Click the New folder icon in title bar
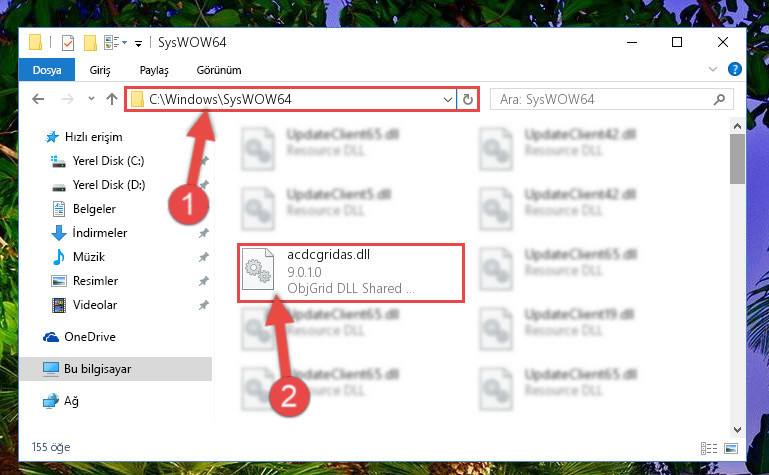This screenshot has height=475, width=769. tap(90, 43)
